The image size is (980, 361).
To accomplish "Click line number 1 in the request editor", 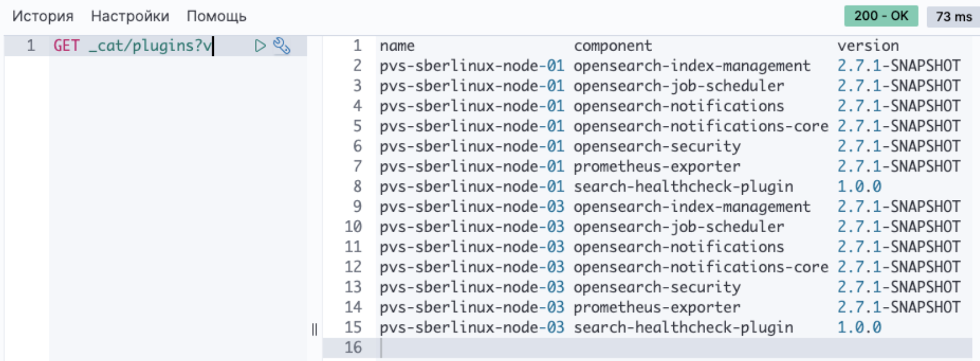I will click(31, 46).
